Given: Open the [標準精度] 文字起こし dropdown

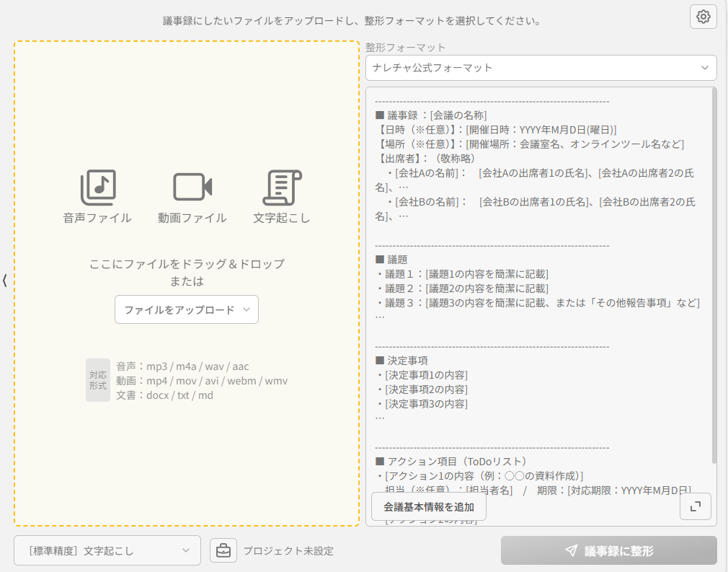Looking at the screenshot, I should pyautogui.click(x=107, y=550).
